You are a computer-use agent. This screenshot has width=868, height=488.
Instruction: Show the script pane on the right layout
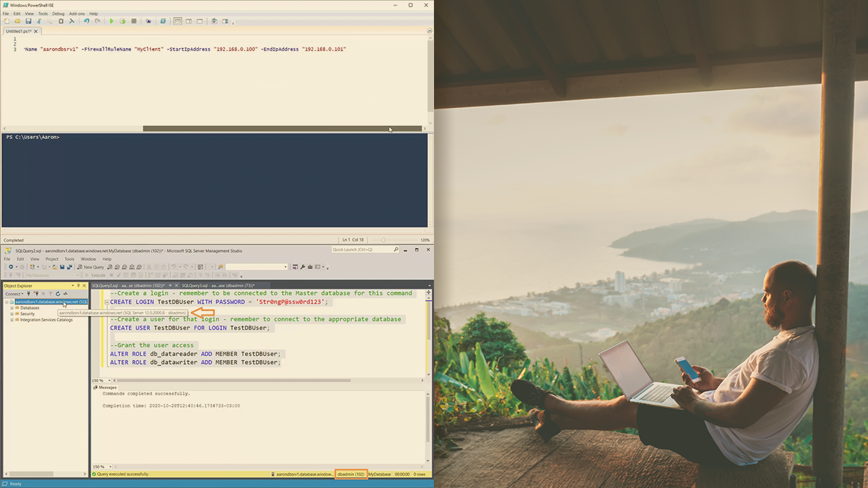[x=189, y=21]
